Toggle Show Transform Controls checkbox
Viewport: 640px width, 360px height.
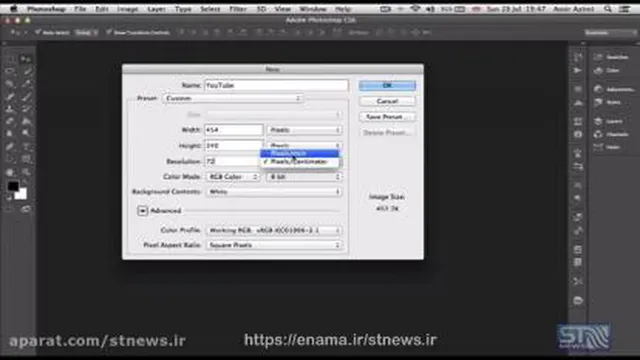pos(109,32)
